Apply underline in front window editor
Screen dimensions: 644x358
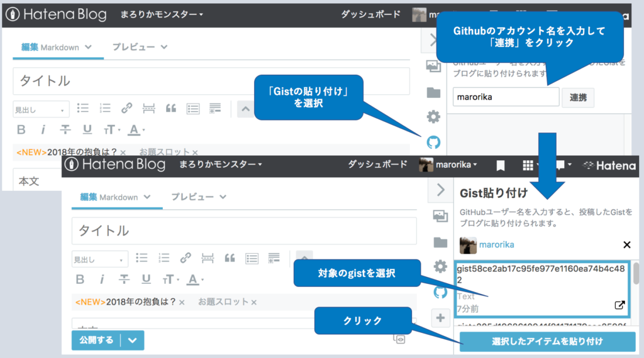click(x=146, y=279)
